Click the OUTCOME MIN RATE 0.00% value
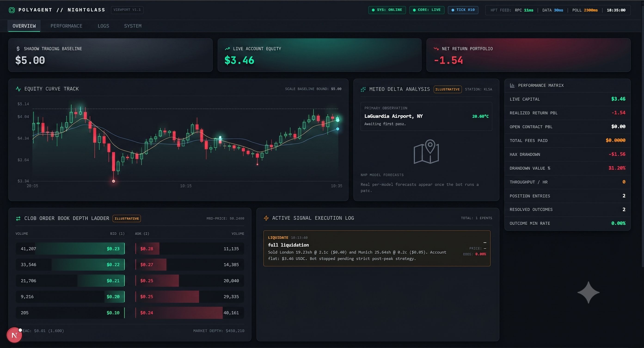Viewport: 644px width, 348px height. point(618,224)
